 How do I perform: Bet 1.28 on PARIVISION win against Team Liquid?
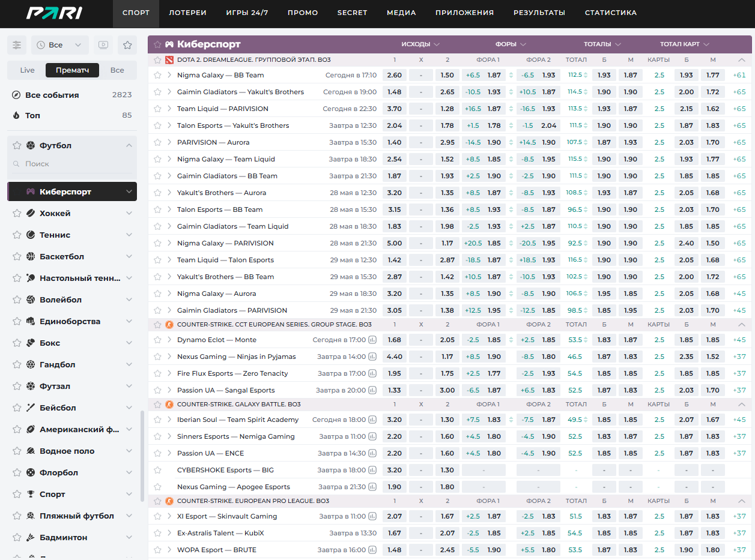447,109
